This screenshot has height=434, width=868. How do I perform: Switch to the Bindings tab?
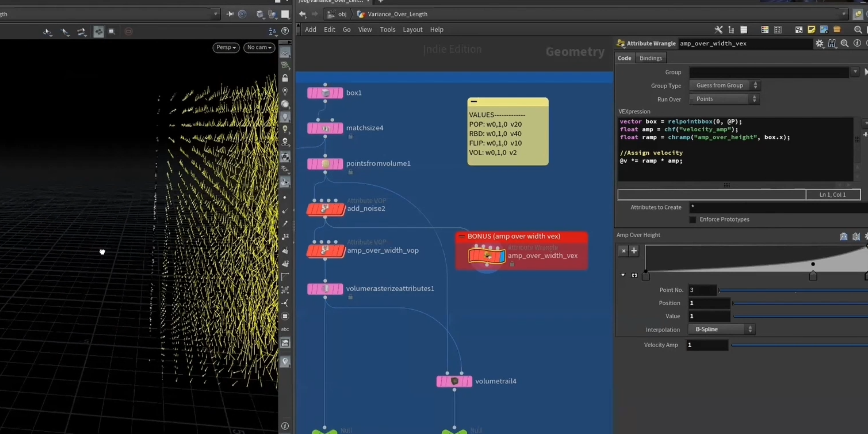click(x=651, y=58)
